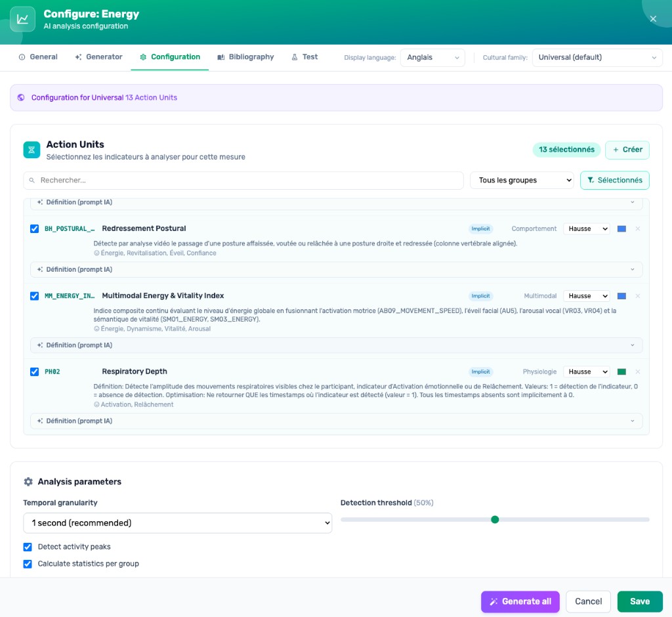Screen dimensions: 672x617
Task: Open the Temporal granularity dropdown
Action: pos(177,523)
